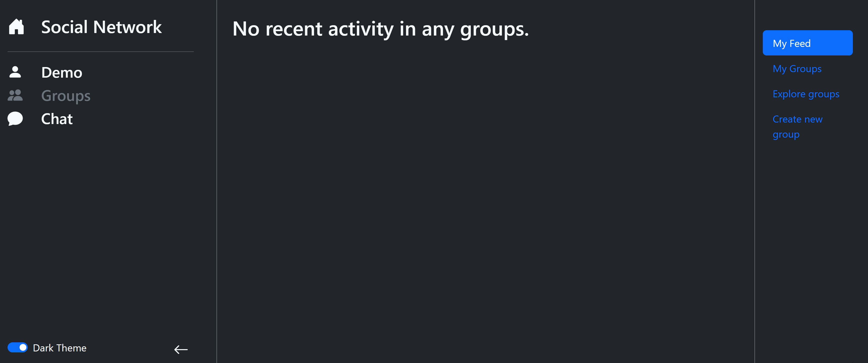The width and height of the screenshot is (868, 363).
Task: Switch to the My Groups tab
Action: 797,69
